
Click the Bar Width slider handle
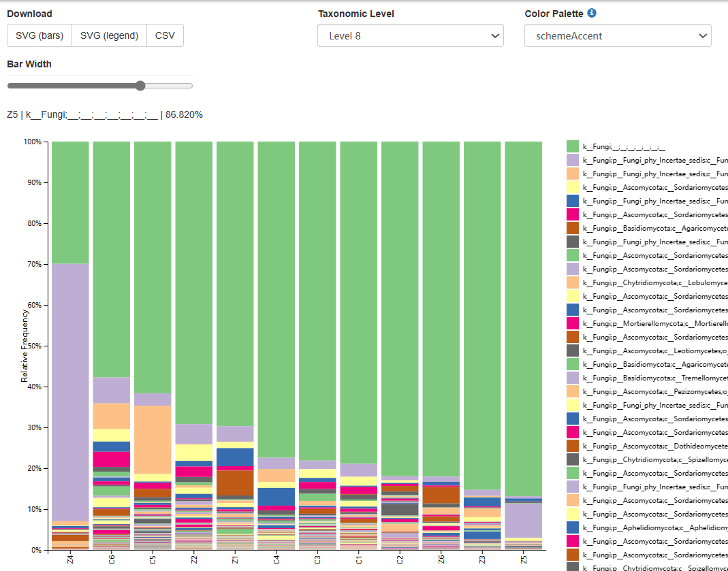140,86
